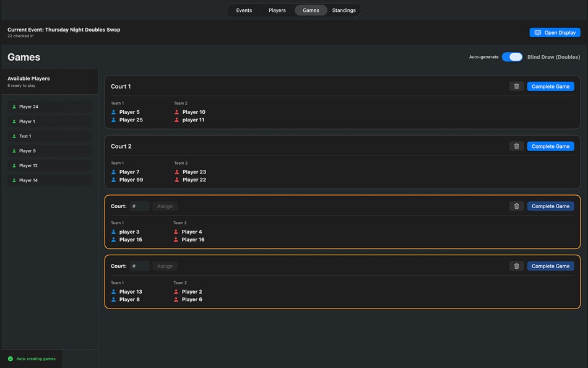This screenshot has width=588, height=368.
Task: Trash the unassigned game with Player 13
Action: 516,266
